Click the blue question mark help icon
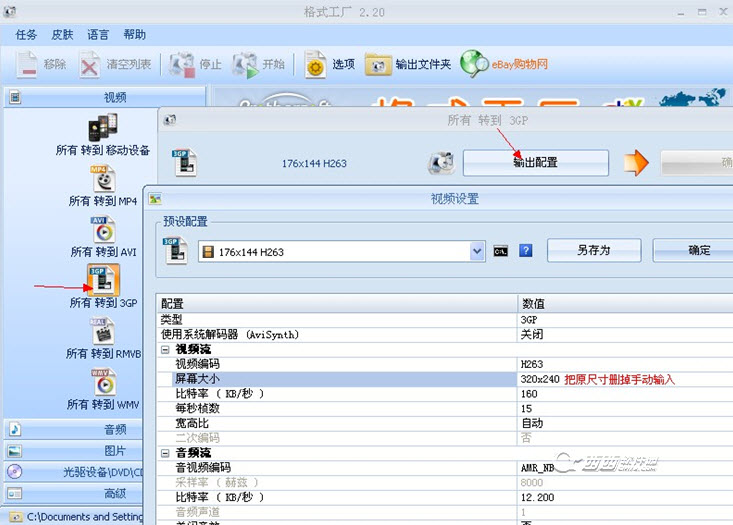 [526, 251]
